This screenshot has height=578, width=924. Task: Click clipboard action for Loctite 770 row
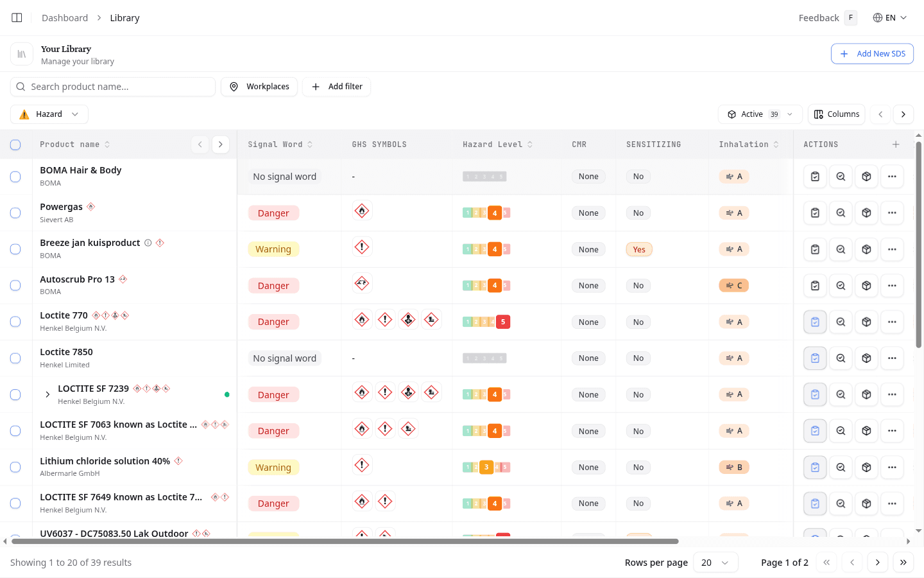pos(815,322)
